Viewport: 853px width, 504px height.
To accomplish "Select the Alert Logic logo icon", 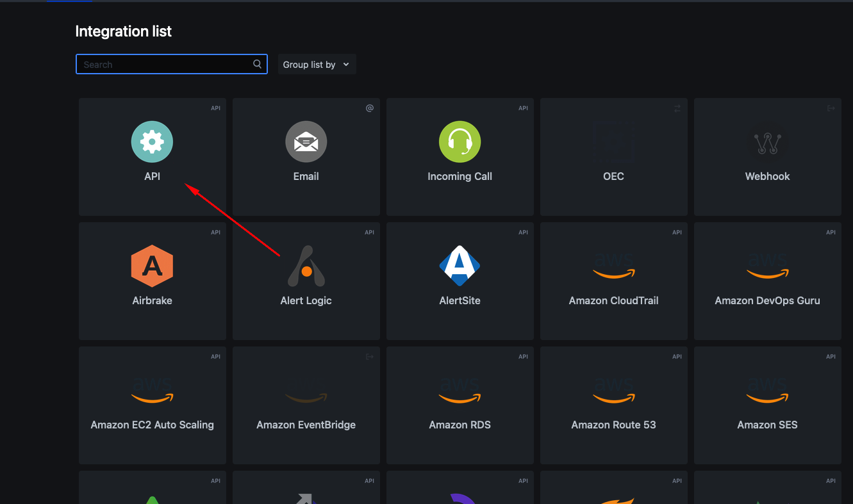I will click(306, 266).
